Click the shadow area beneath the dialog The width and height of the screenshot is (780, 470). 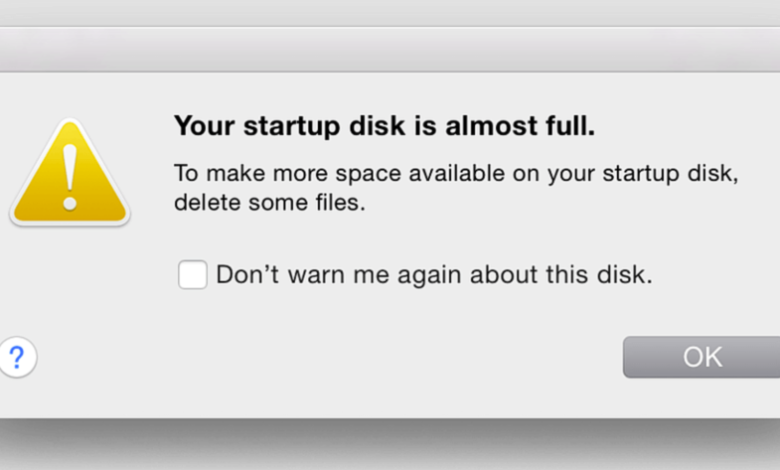click(x=390, y=443)
